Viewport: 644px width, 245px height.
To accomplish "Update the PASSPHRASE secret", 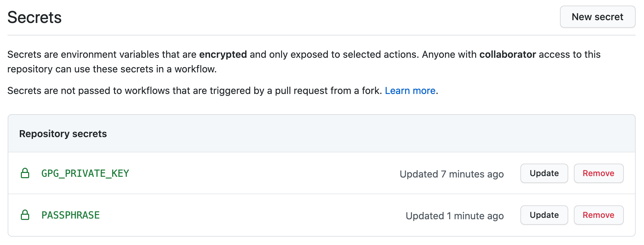I will click(x=544, y=215).
